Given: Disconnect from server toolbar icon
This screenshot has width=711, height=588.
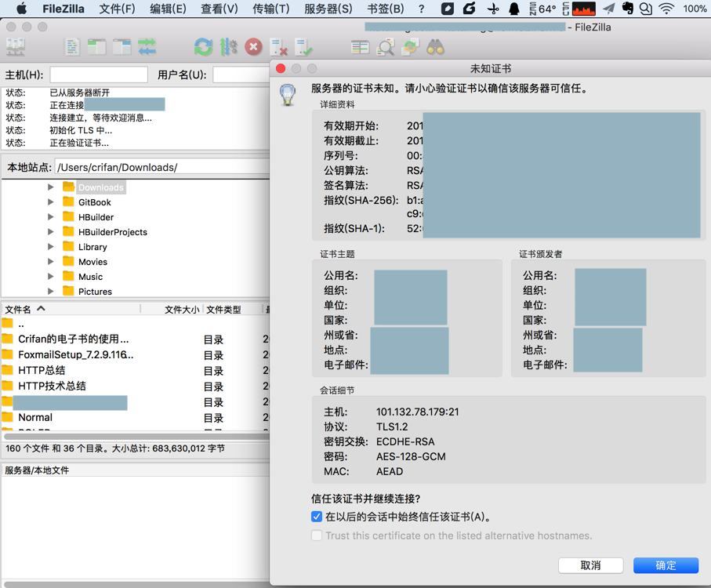Looking at the screenshot, I should pos(278,47).
